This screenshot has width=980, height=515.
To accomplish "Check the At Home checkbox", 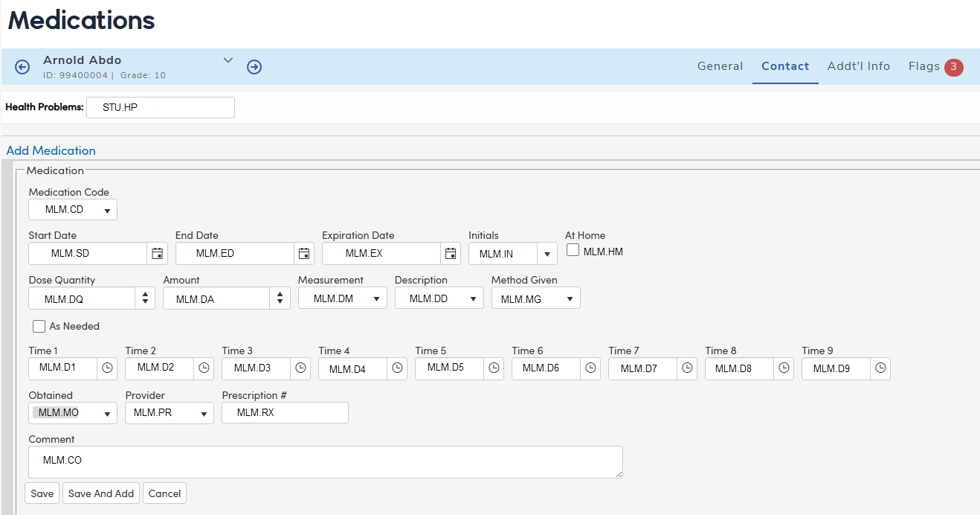I will tap(573, 251).
